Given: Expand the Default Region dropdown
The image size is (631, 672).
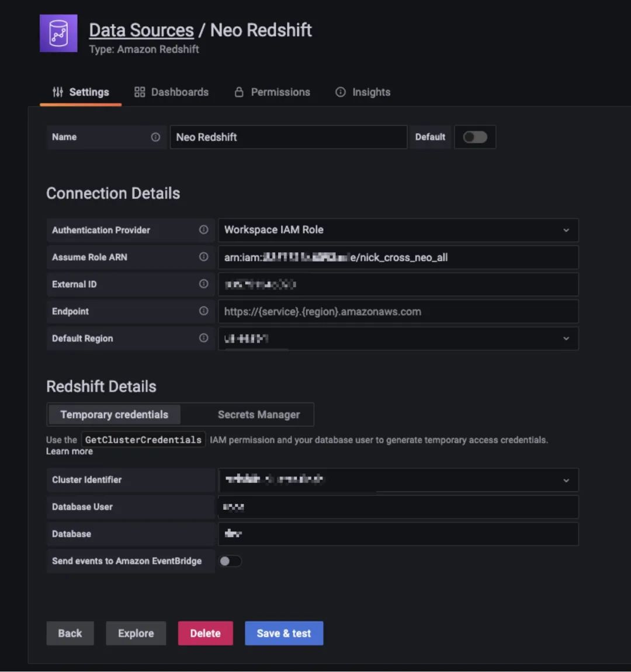Looking at the screenshot, I should point(398,339).
